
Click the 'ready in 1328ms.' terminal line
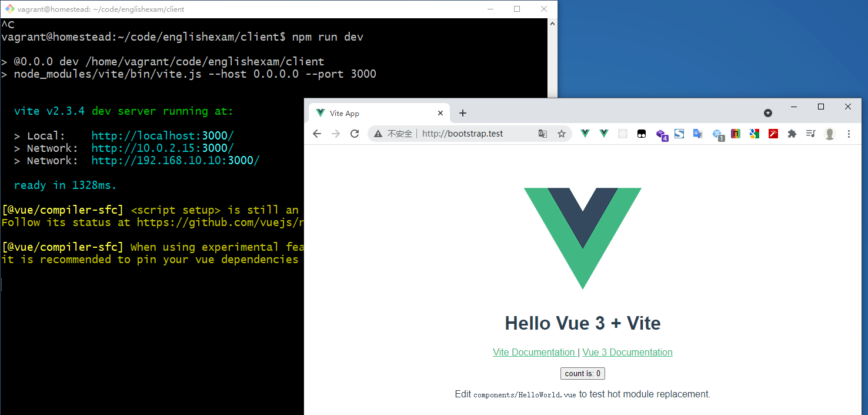click(x=65, y=185)
